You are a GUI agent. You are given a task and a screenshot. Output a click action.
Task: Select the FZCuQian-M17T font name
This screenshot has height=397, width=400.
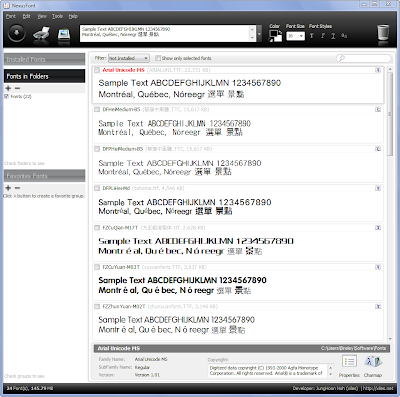click(120, 228)
